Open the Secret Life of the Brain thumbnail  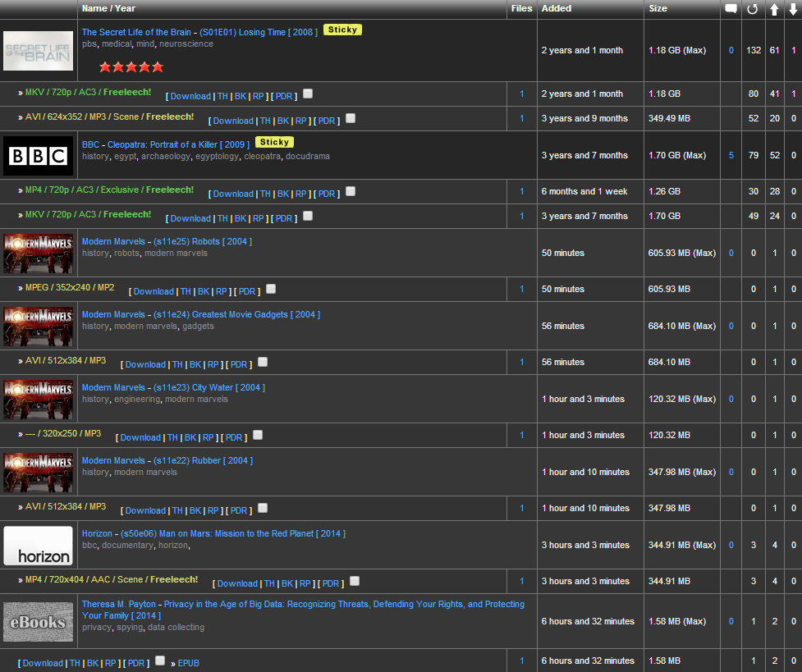(x=39, y=51)
